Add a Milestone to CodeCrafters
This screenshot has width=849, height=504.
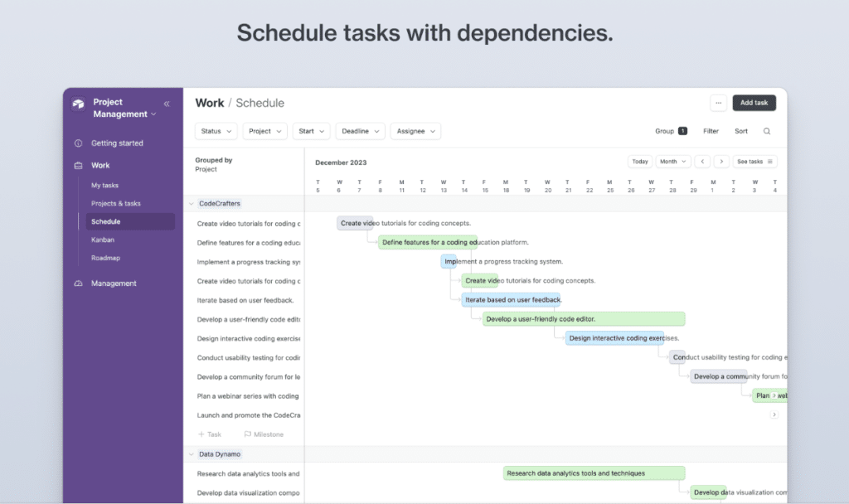pyautogui.click(x=264, y=434)
